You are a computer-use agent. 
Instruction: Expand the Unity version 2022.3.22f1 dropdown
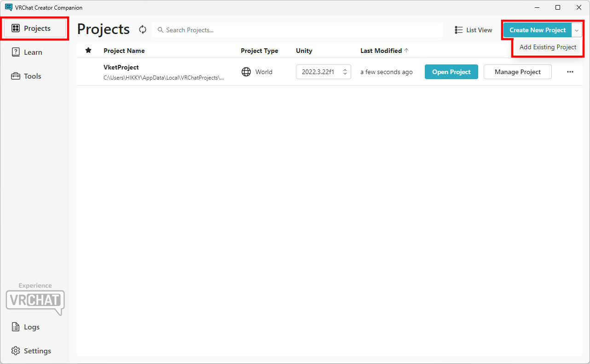323,72
